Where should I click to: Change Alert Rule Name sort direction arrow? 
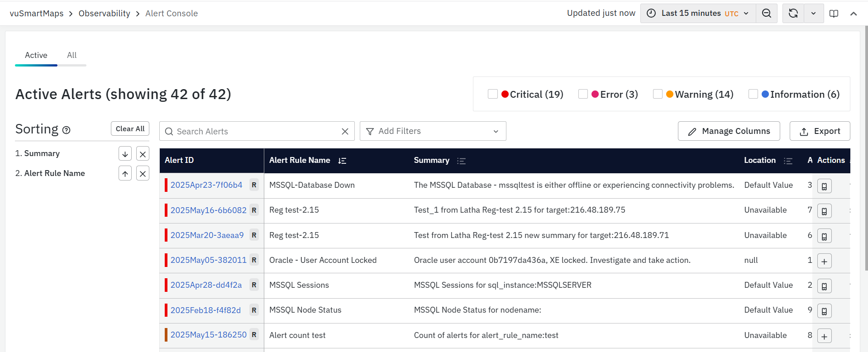125,173
